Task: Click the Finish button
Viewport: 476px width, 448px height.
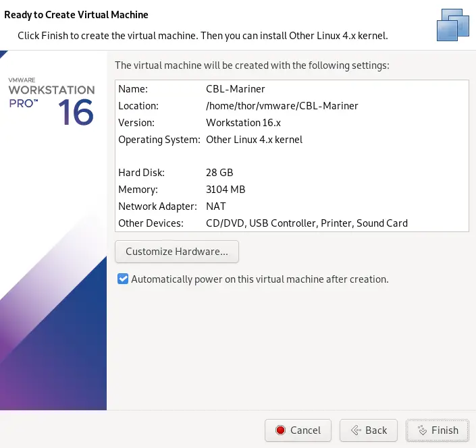Action: tap(438, 430)
